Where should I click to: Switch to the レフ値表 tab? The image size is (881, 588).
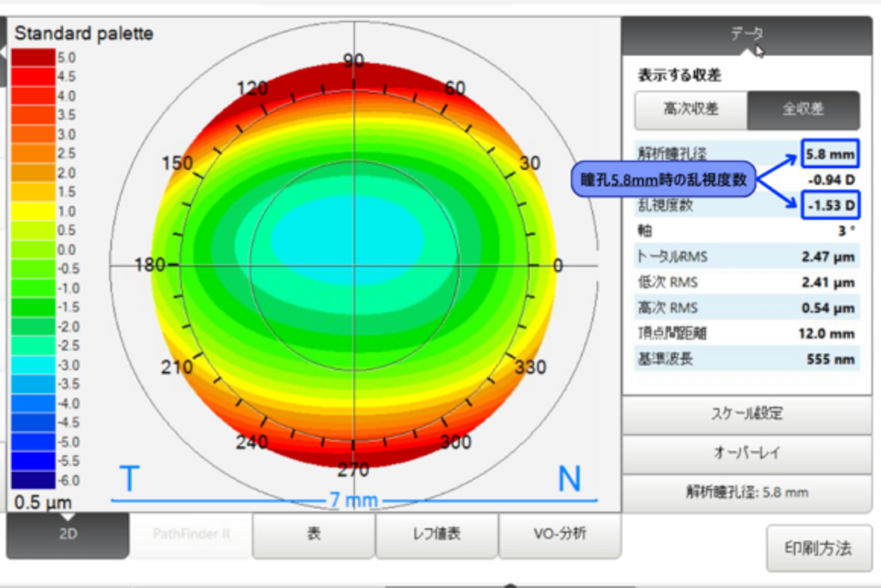tap(437, 535)
